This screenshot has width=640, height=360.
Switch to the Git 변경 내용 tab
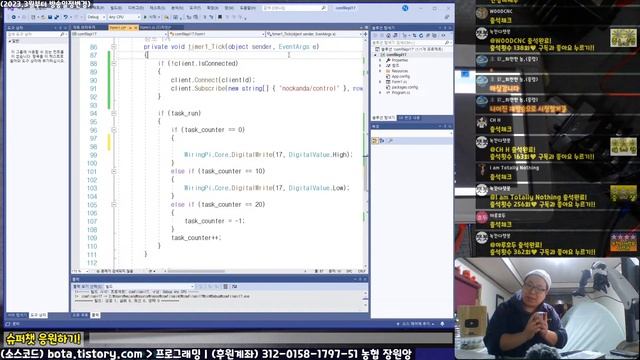409,118
